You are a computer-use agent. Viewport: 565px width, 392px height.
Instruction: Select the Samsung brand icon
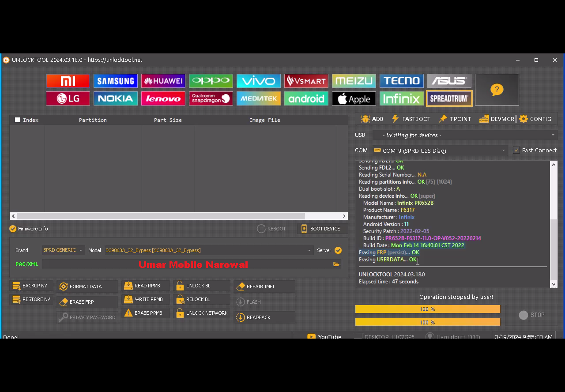(x=116, y=81)
